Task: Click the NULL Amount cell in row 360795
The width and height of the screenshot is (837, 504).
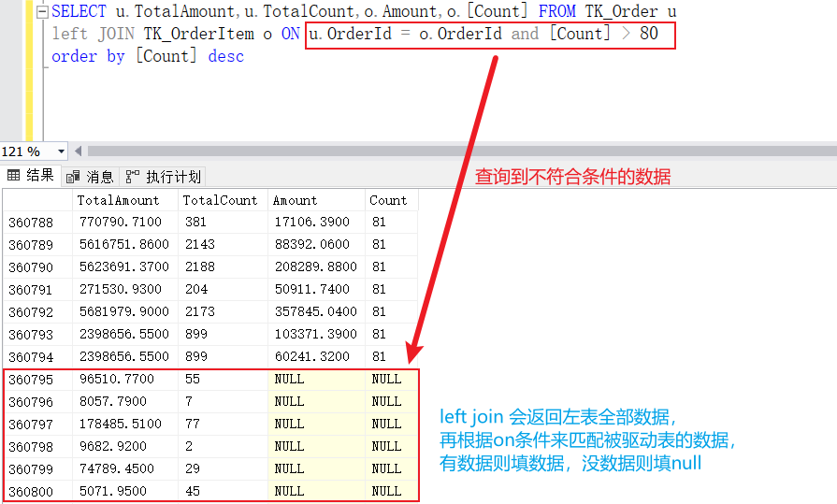Action: [x=316, y=379]
